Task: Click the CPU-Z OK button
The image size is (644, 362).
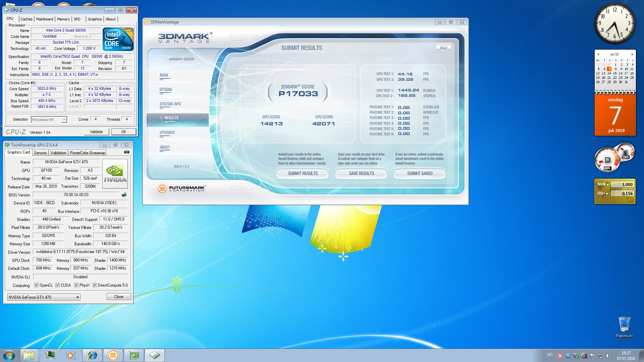Action: tap(124, 132)
